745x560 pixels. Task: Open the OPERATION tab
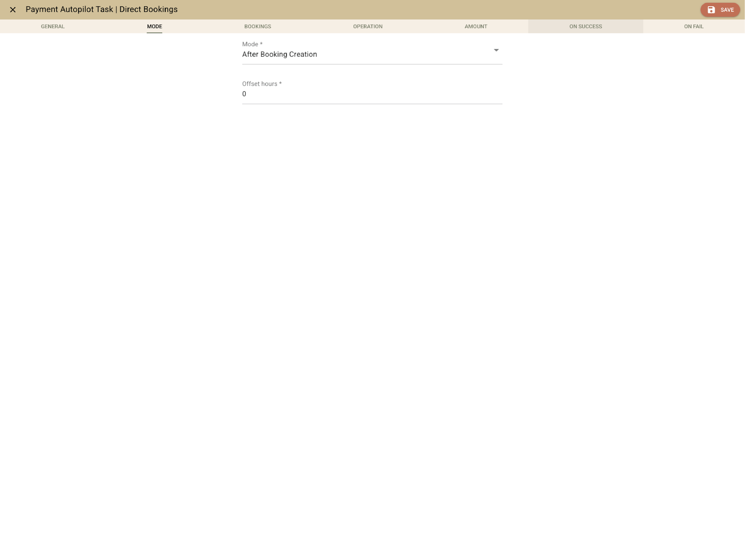point(367,26)
